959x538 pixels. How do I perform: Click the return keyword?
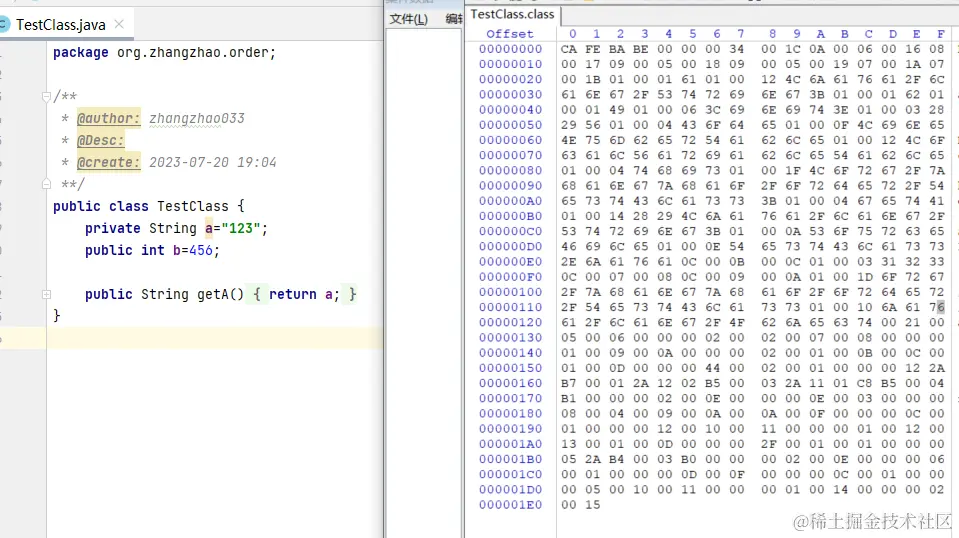pos(293,295)
